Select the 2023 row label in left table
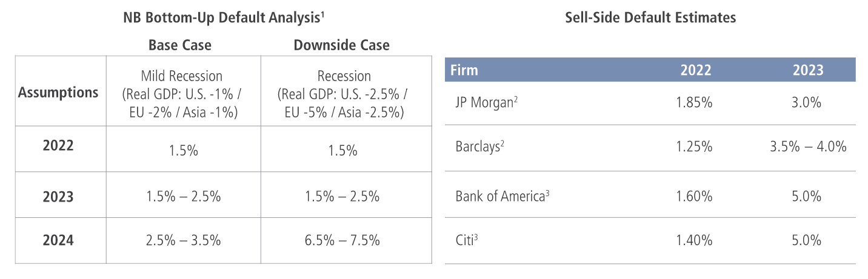Screen dimensions: 868x279 (58, 197)
